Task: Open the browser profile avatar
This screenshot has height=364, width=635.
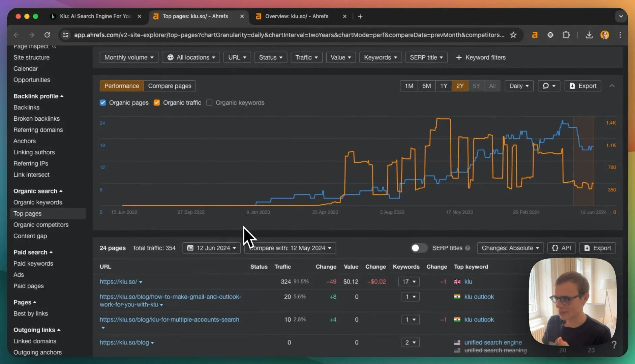Action: coord(605,35)
